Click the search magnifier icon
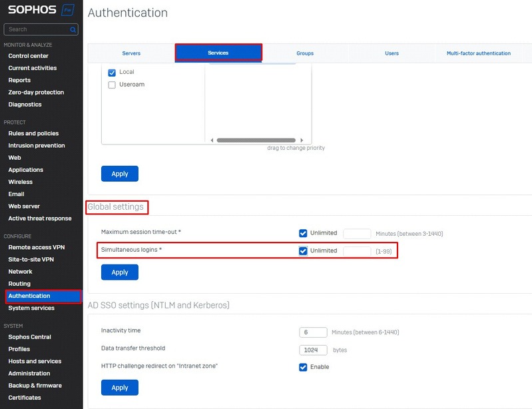This screenshot has height=409, width=532. 73,29
